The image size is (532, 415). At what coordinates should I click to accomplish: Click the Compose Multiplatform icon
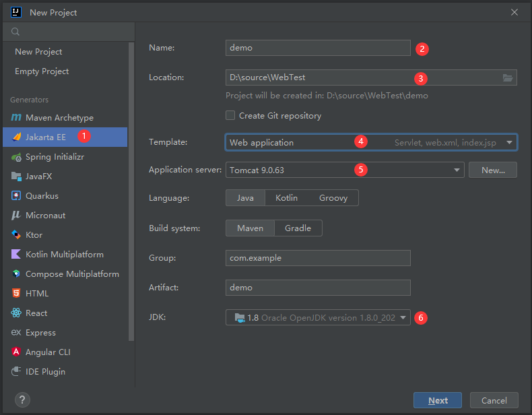pos(16,274)
